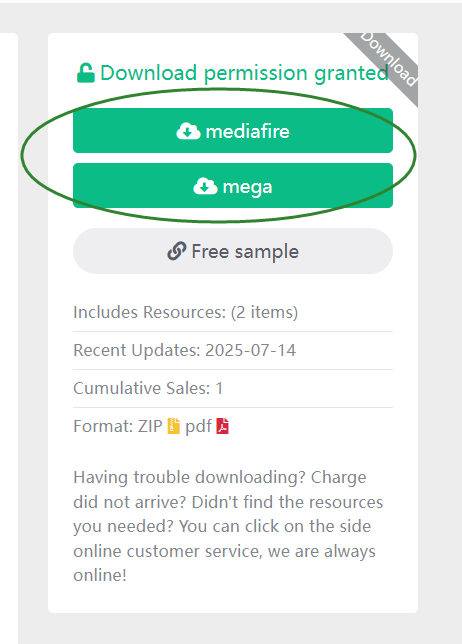Click the ZIP format text
Image resolution: width=462 pixels, height=644 pixels.
click(x=150, y=426)
